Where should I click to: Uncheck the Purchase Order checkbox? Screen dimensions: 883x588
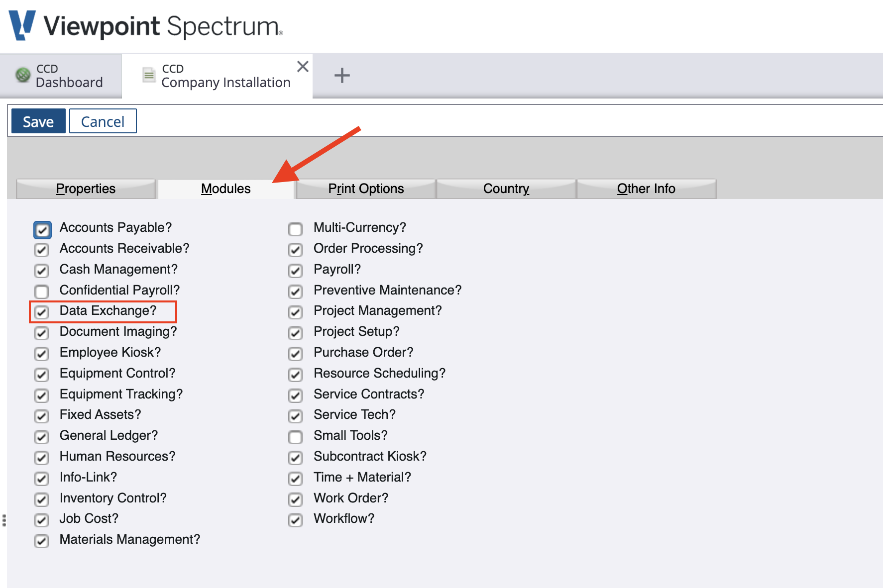pos(296,354)
